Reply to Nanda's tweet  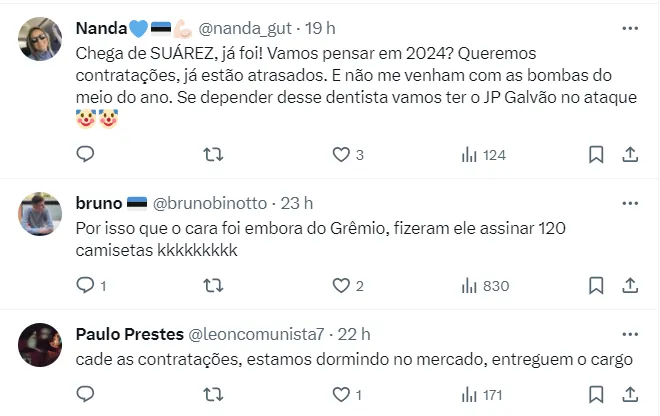[x=86, y=154]
